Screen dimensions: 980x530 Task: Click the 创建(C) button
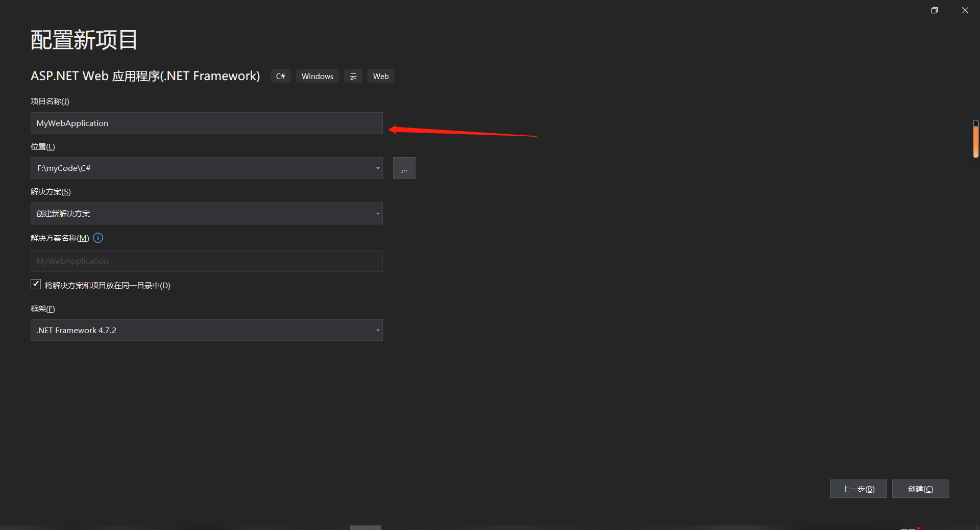click(x=920, y=489)
